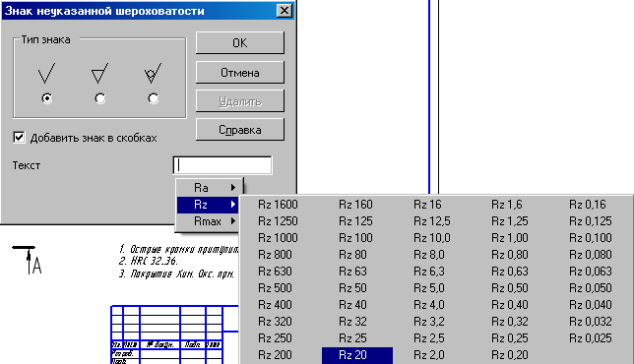Screen dimensions: 634x364
Task: Pick Rz 320 entry
Action: click(x=275, y=322)
